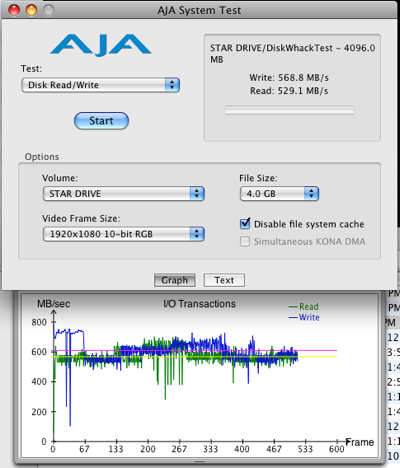Switch to the Text view tab
Image resolution: width=400 pixels, height=468 pixels.
224,280
